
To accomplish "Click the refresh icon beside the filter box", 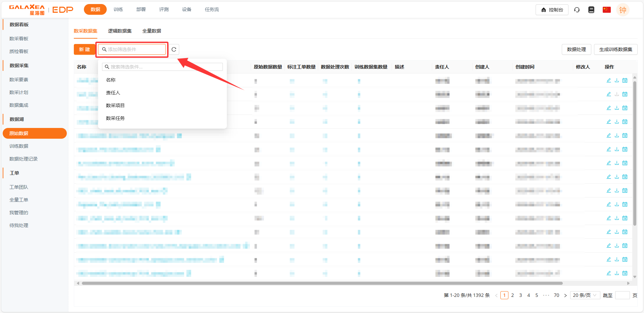I will point(174,49).
